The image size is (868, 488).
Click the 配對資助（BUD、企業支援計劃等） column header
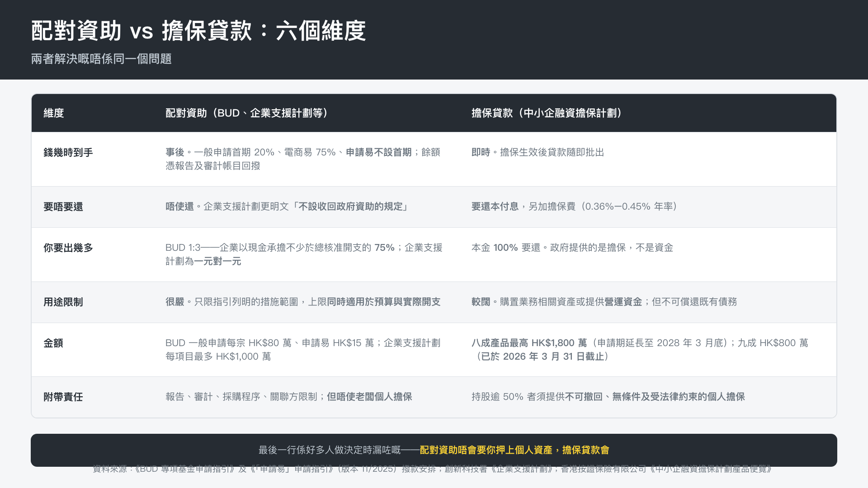(x=247, y=113)
